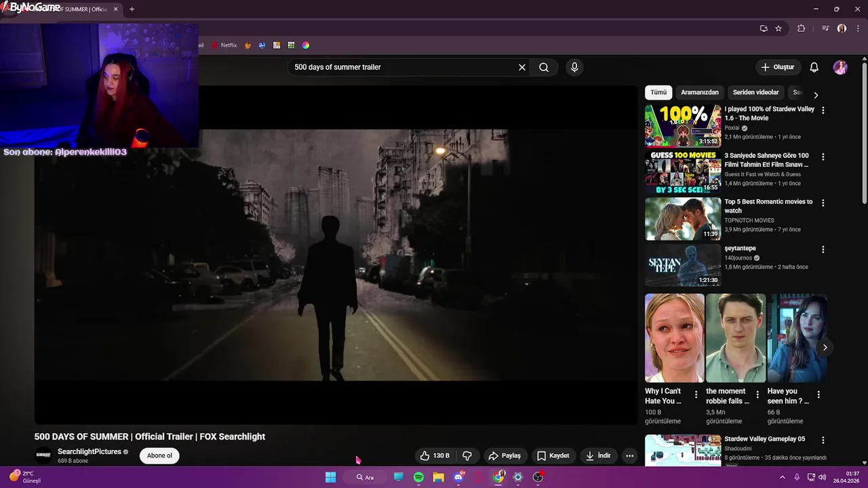Open the YouTube account avatar menu
Image resolution: width=868 pixels, height=488 pixels.
840,67
